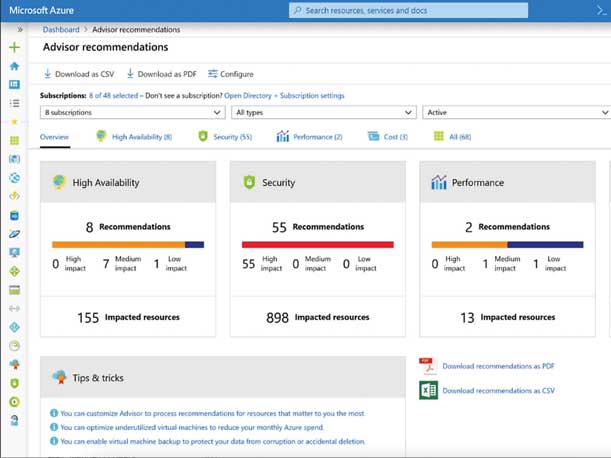Click the Dashboard breadcrumb link
The height and width of the screenshot is (458, 611).
[61, 30]
